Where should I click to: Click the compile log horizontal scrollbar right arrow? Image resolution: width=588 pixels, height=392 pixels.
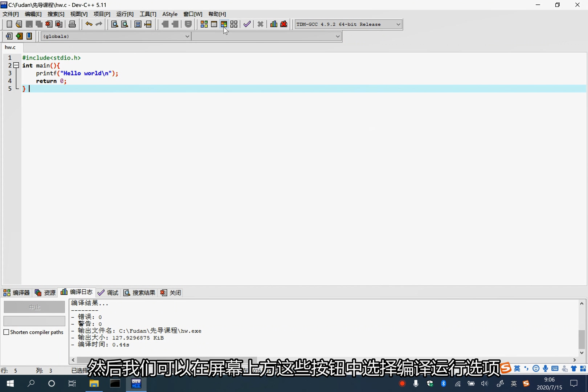(575, 360)
